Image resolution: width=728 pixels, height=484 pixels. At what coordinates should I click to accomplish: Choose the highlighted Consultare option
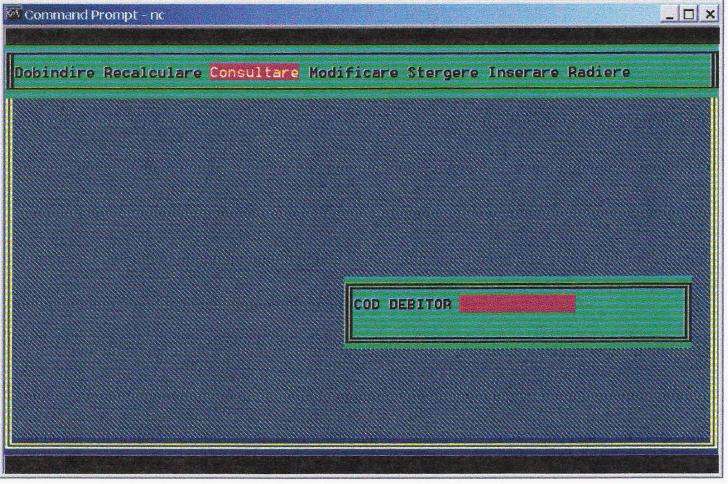point(254,72)
